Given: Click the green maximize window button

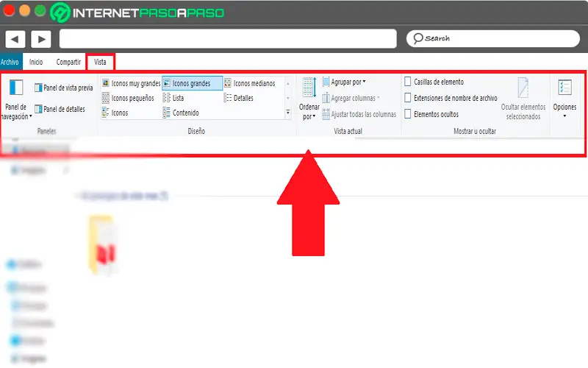Looking at the screenshot, I should pos(40,10).
